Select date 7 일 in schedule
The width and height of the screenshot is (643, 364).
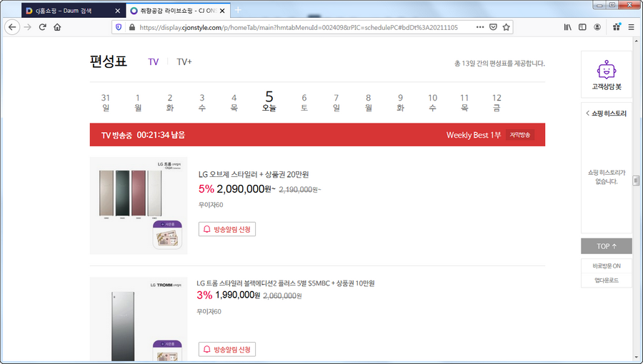(x=337, y=102)
